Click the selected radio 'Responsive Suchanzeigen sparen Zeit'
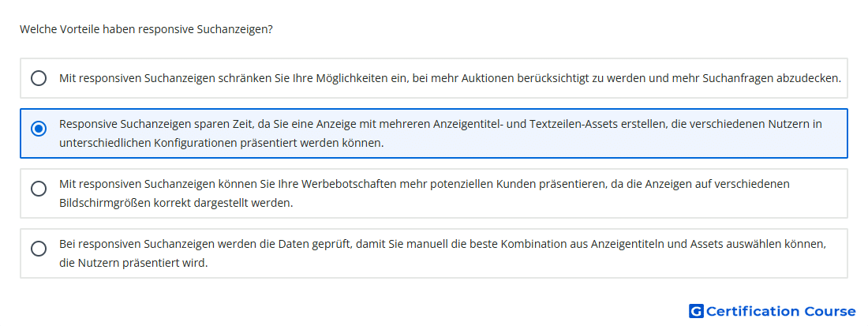Screen dimensions: 868x326 (39, 129)
